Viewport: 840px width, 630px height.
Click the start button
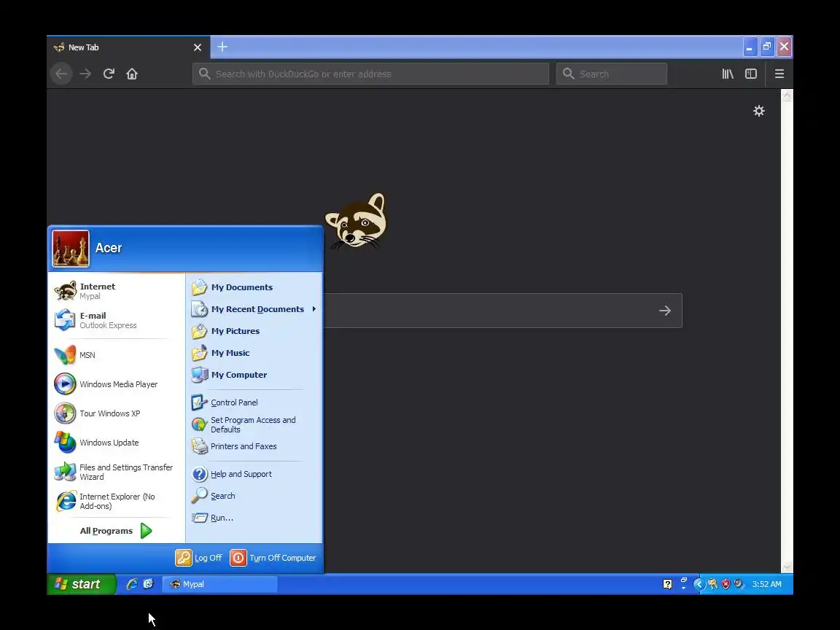tap(82, 584)
